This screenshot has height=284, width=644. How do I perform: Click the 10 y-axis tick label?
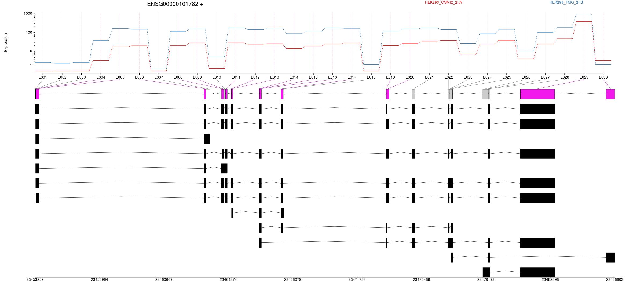(x=30, y=51)
